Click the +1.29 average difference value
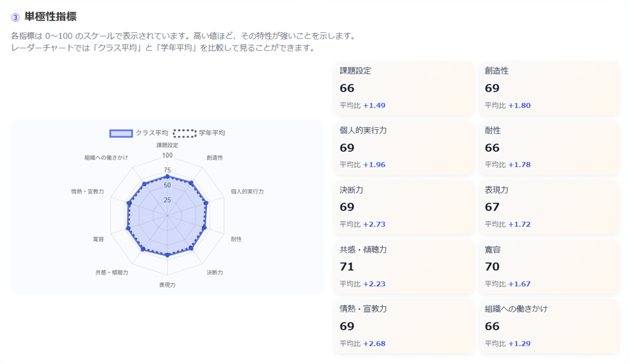Image resolution: width=630 pixels, height=364 pixels. point(519,344)
